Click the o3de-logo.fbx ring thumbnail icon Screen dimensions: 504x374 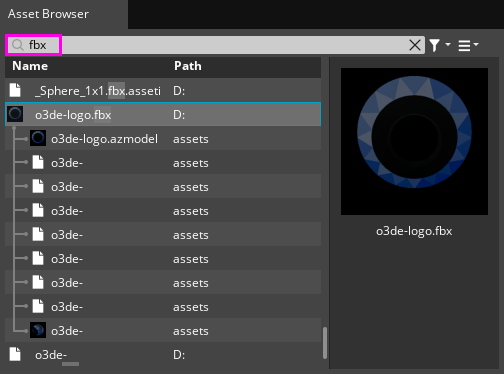tap(15, 114)
